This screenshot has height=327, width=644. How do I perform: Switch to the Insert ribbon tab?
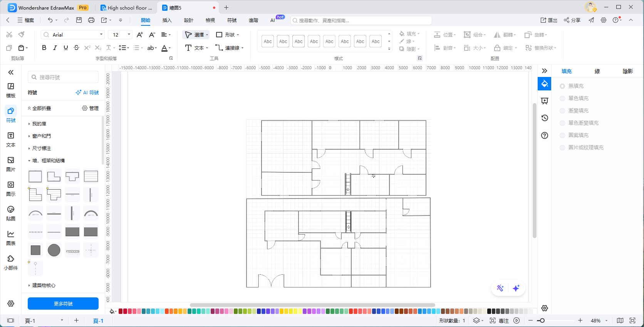point(167,20)
